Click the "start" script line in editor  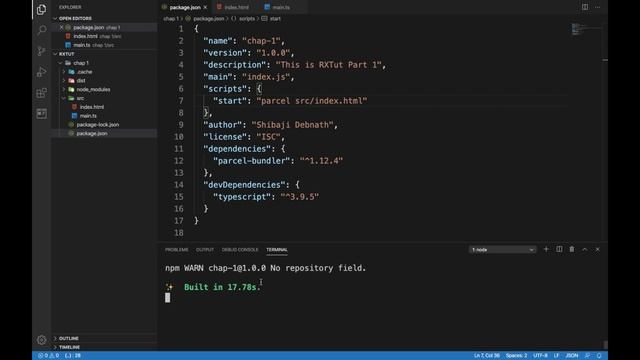(290, 101)
